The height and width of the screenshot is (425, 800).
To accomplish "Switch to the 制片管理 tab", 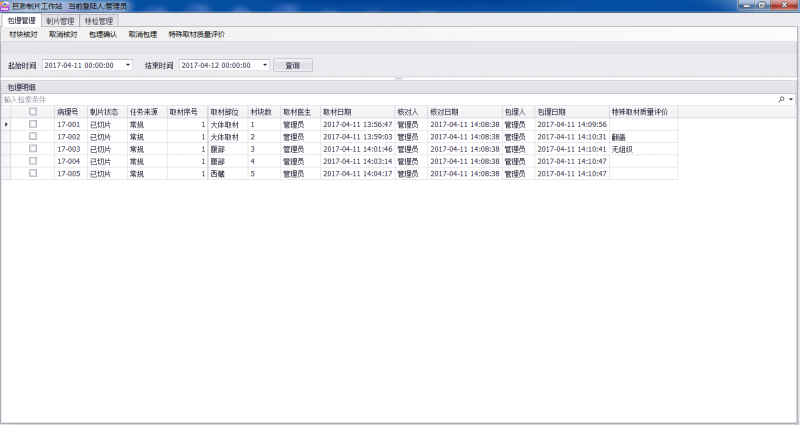I will 59,20.
